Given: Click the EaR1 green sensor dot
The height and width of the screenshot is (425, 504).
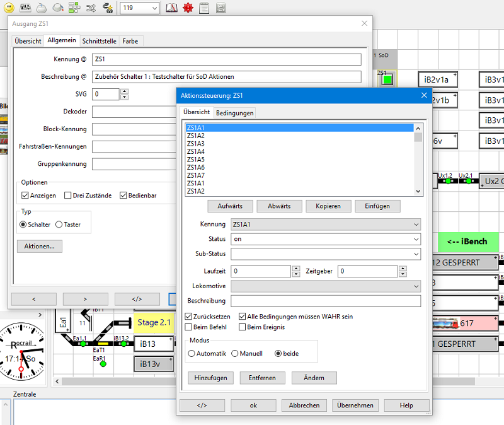Looking at the screenshot, I should (103, 364).
